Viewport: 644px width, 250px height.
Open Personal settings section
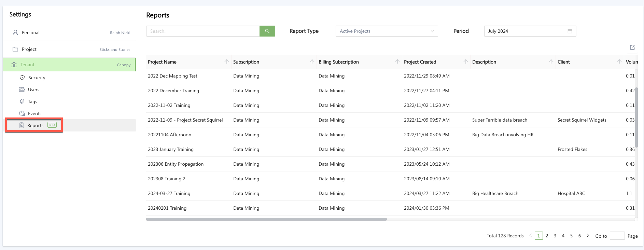[69, 32]
